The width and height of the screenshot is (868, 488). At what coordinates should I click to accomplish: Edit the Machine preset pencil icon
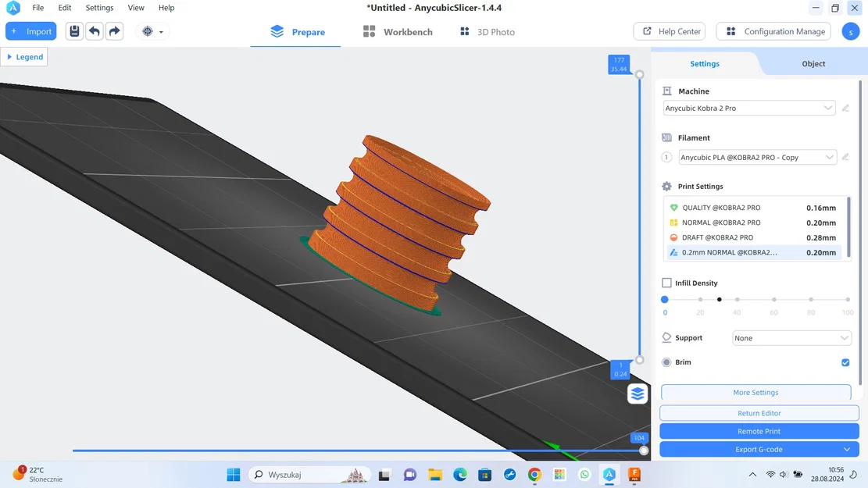845,108
